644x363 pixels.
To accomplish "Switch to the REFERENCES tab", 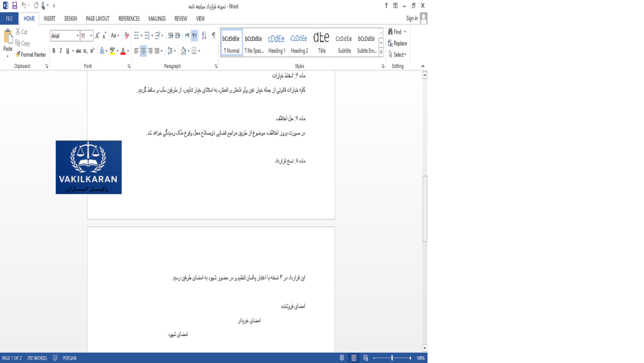I will click(x=129, y=19).
